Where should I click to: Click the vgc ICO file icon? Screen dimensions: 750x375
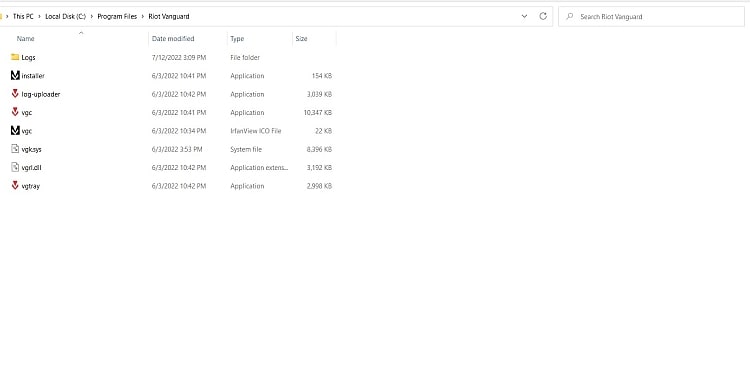click(15, 131)
